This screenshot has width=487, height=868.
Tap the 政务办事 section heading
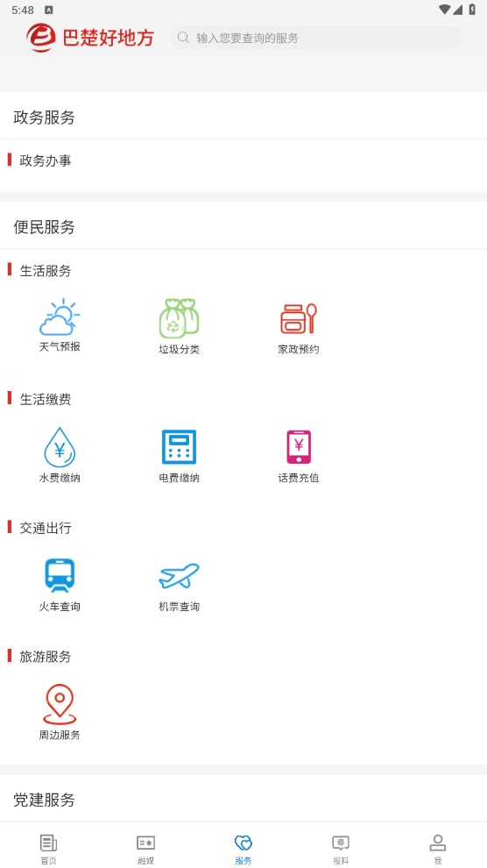(46, 160)
